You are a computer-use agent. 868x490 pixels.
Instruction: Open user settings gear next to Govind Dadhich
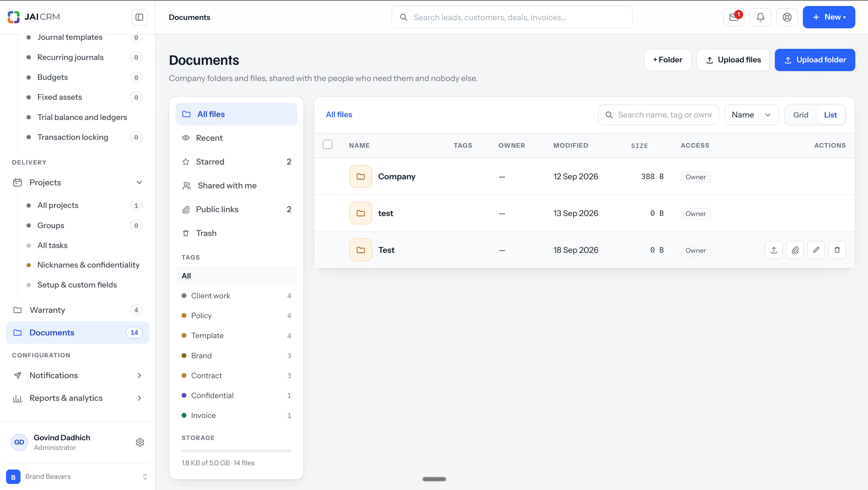[140, 442]
